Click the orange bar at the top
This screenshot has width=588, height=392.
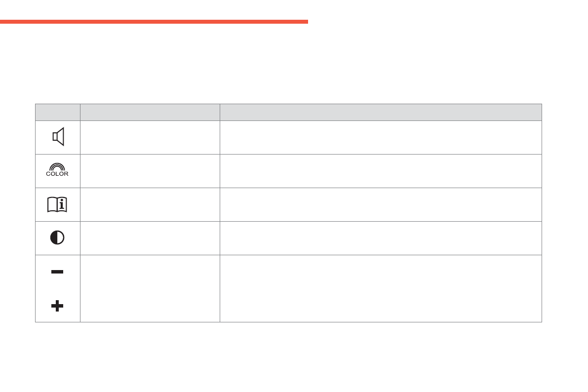[x=154, y=22]
